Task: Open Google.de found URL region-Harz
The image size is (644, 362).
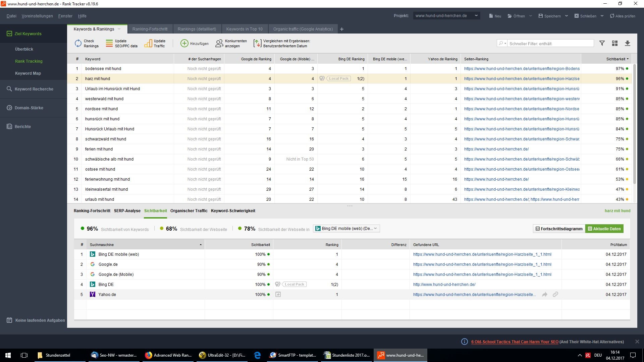Action: click(x=482, y=264)
